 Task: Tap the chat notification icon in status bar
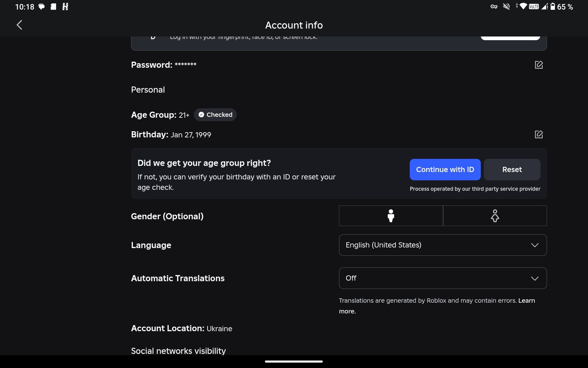tap(41, 7)
